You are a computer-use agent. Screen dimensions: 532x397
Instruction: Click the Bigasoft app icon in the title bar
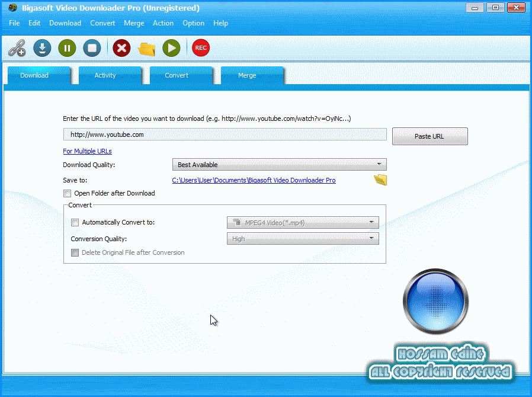click(12, 8)
